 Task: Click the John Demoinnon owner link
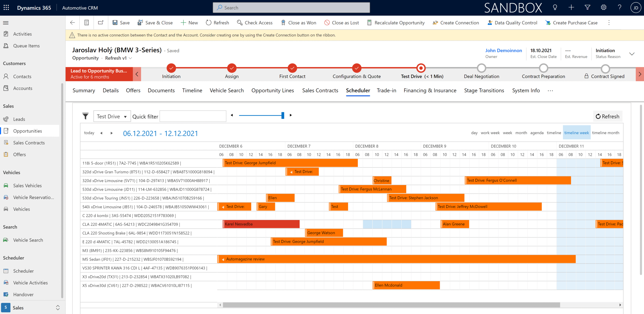point(503,51)
